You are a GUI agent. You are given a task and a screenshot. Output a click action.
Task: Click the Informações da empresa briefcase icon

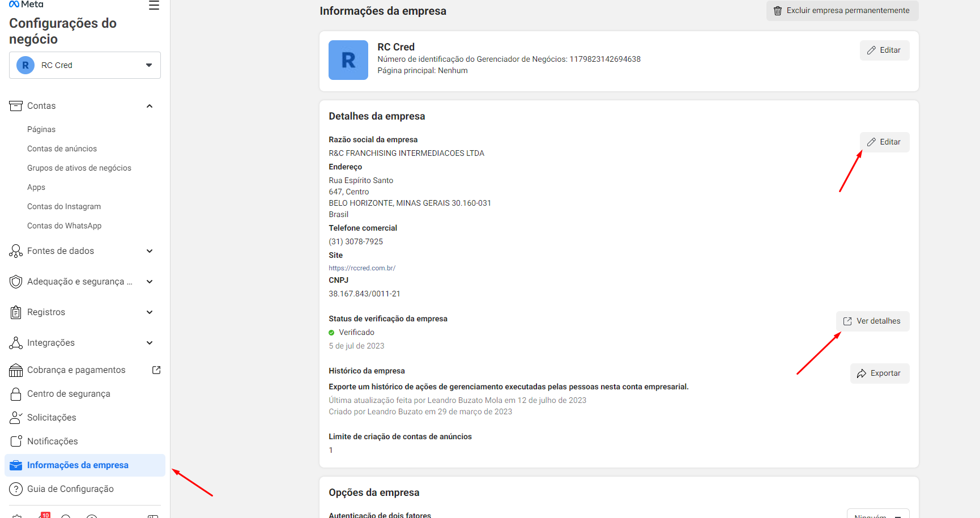16,465
